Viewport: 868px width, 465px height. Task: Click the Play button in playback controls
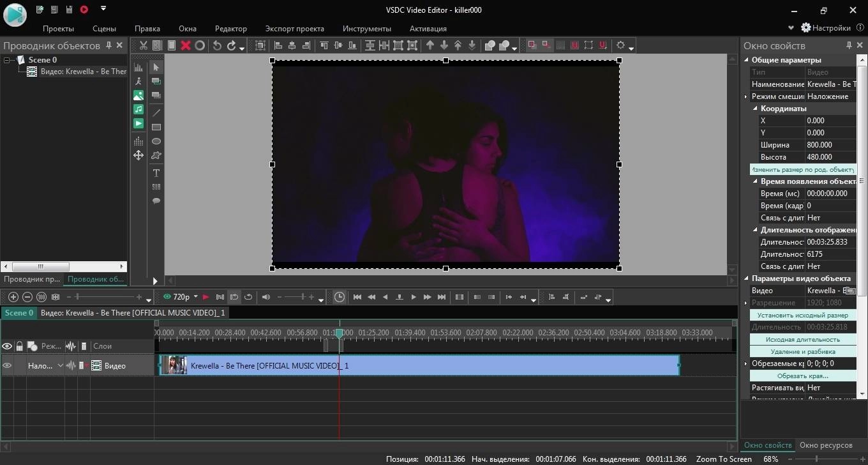pyautogui.click(x=414, y=297)
